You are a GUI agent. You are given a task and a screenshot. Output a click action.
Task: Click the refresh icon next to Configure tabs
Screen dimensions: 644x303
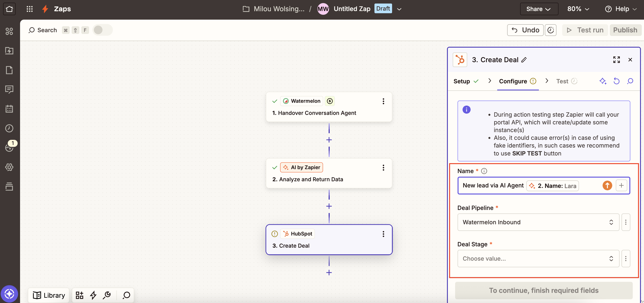point(616,81)
